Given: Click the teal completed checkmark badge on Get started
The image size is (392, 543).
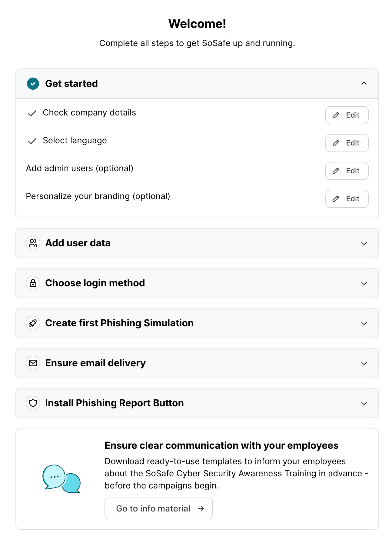Looking at the screenshot, I should (x=33, y=84).
